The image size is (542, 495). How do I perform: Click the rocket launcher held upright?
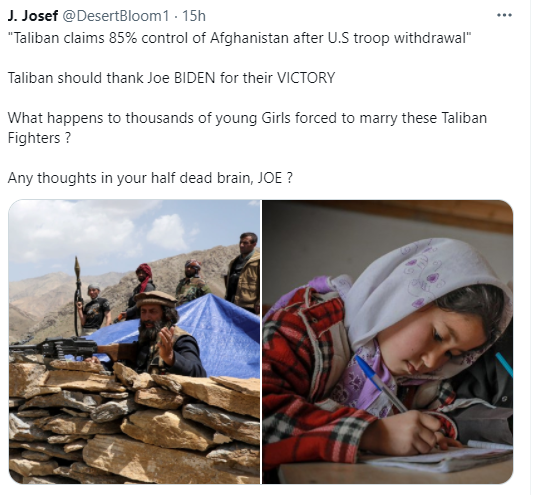pos(78,294)
